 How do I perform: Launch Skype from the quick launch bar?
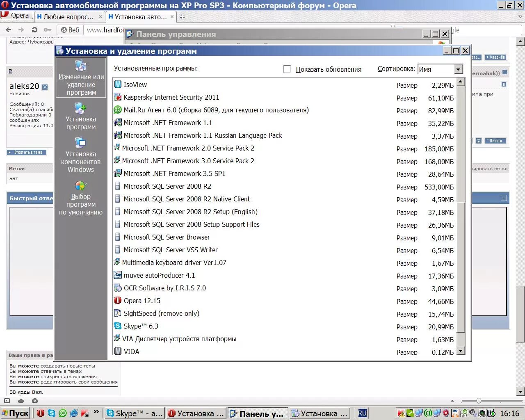[x=51, y=413]
